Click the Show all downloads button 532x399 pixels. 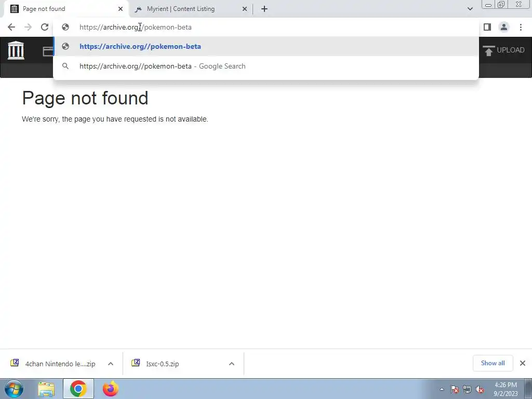pyautogui.click(x=493, y=363)
